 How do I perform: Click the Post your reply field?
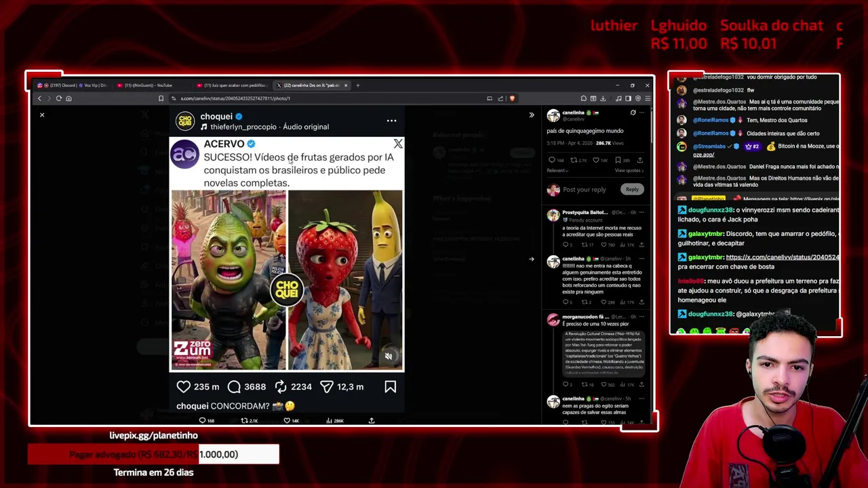(x=584, y=190)
